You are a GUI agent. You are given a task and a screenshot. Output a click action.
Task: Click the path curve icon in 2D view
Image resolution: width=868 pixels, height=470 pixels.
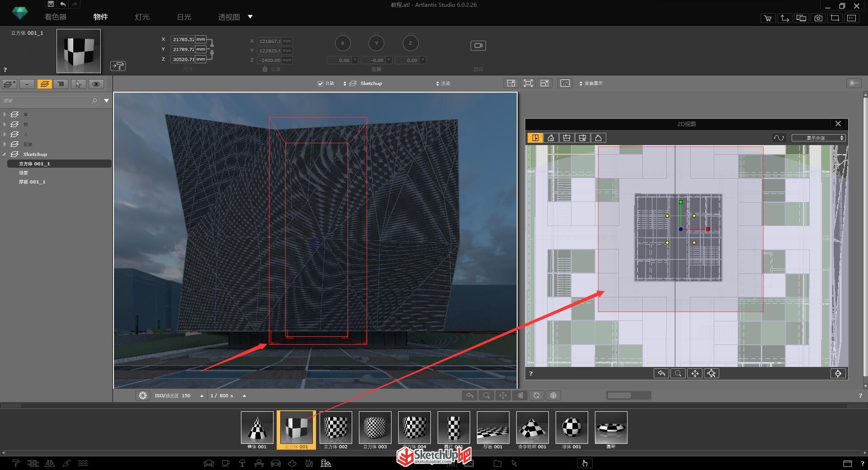pos(779,138)
